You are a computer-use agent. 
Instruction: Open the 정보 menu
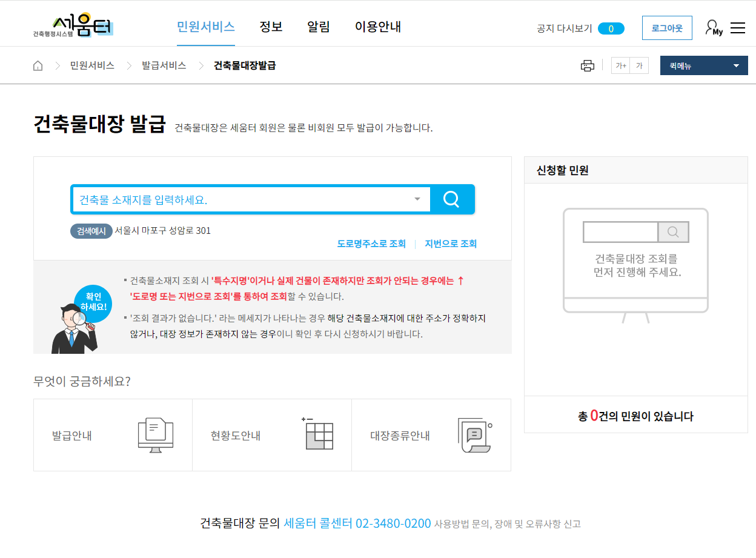click(x=271, y=27)
